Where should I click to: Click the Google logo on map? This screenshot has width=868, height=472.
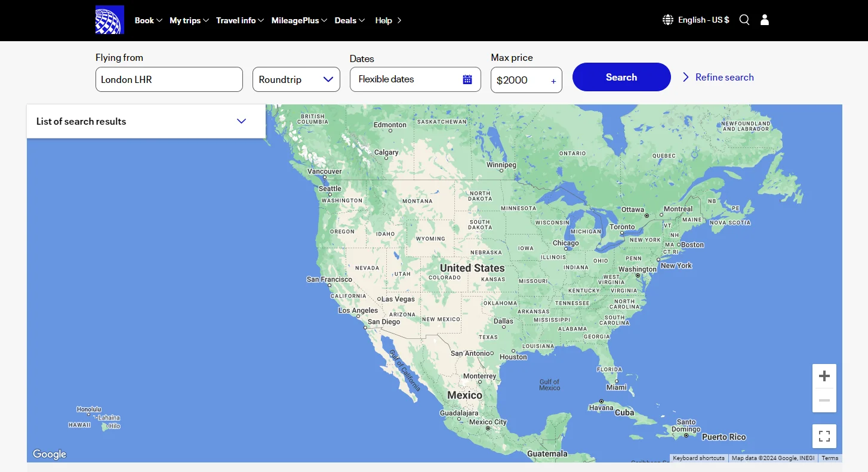point(50,454)
